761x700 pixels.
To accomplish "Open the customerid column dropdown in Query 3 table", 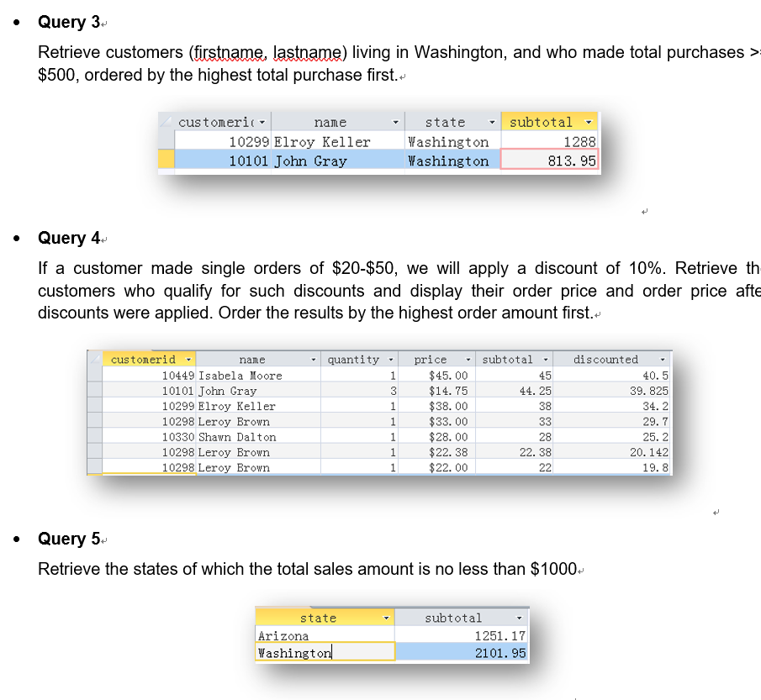I will click(262, 122).
